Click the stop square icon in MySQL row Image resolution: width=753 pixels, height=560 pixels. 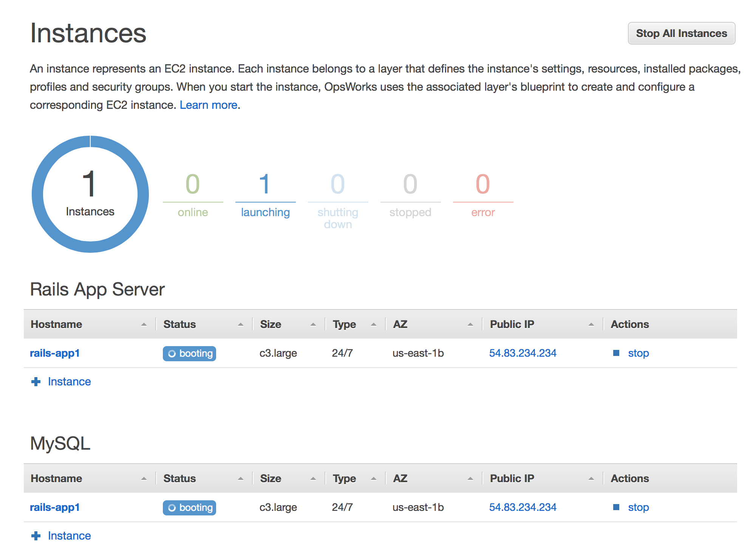[x=616, y=507]
